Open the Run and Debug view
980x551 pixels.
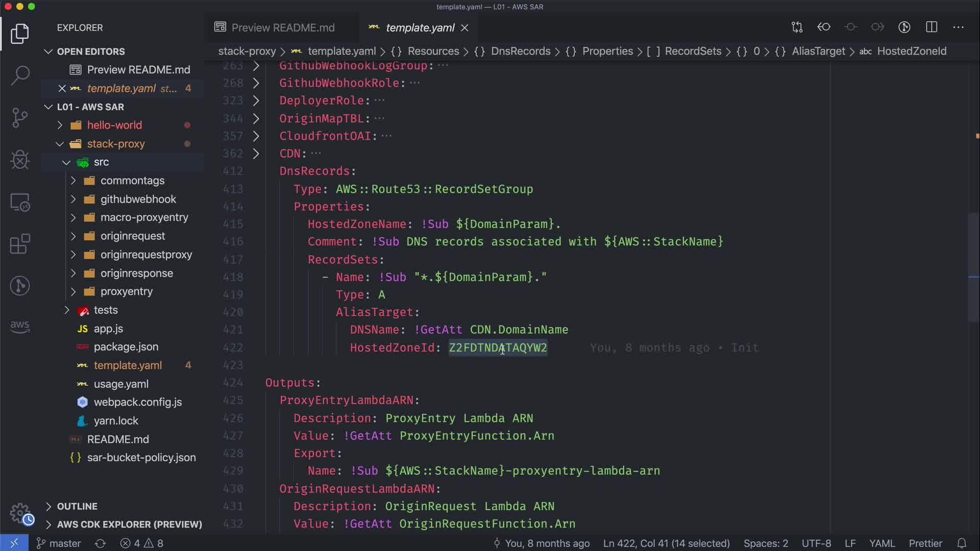pyautogui.click(x=20, y=160)
